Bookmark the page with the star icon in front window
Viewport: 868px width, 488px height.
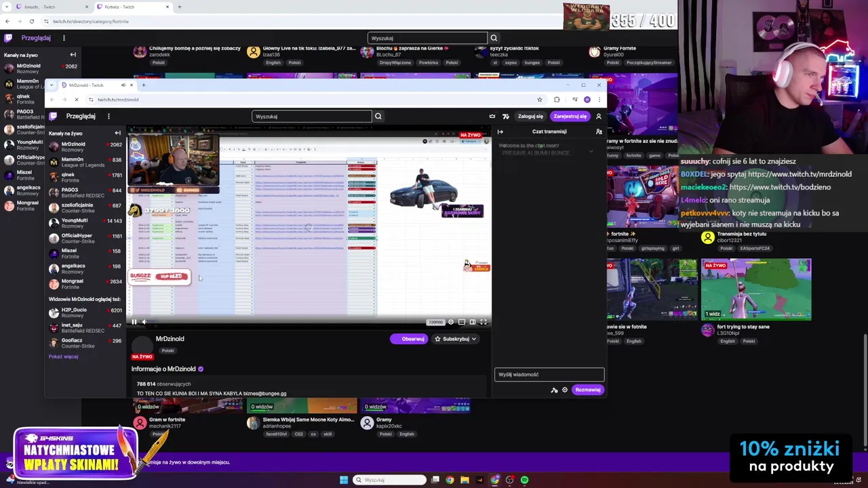click(540, 100)
